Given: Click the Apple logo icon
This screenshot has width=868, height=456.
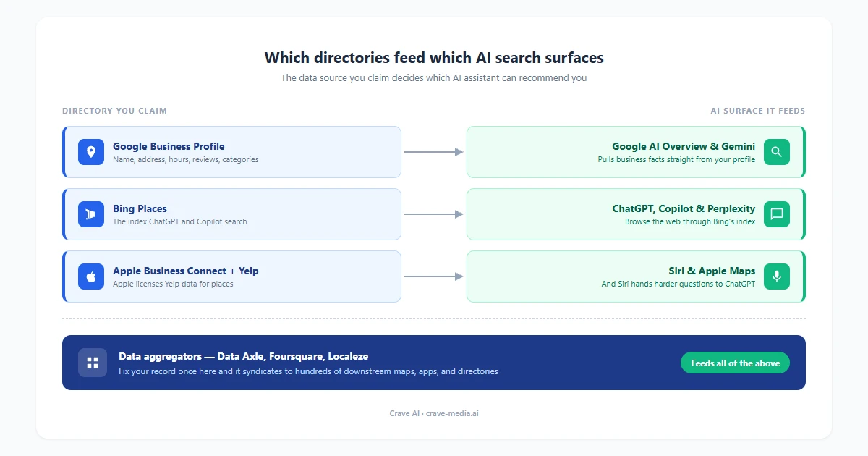Looking at the screenshot, I should tap(91, 276).
